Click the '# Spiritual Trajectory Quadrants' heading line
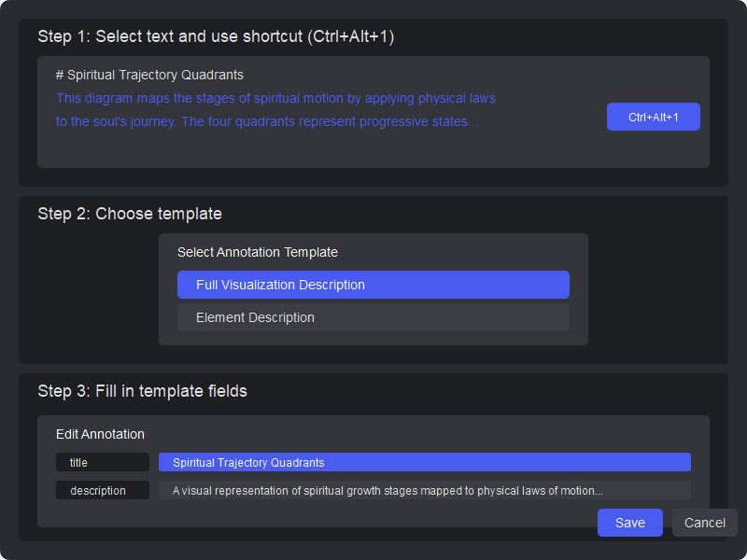 149,75
